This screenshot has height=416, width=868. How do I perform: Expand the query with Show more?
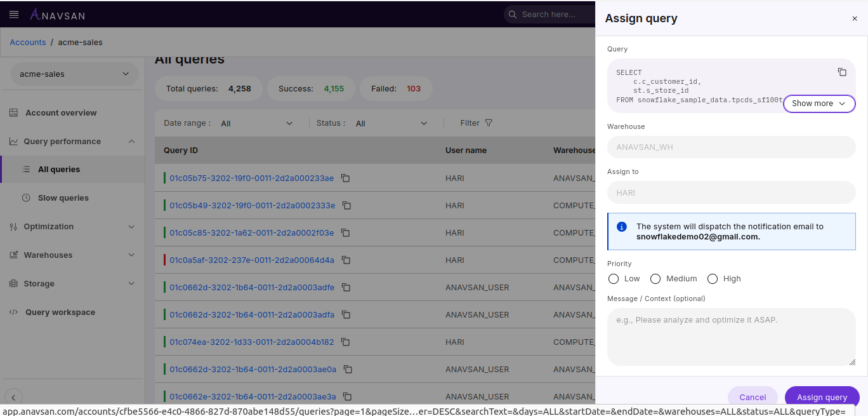pyautogui.click(x=819, y=103)
